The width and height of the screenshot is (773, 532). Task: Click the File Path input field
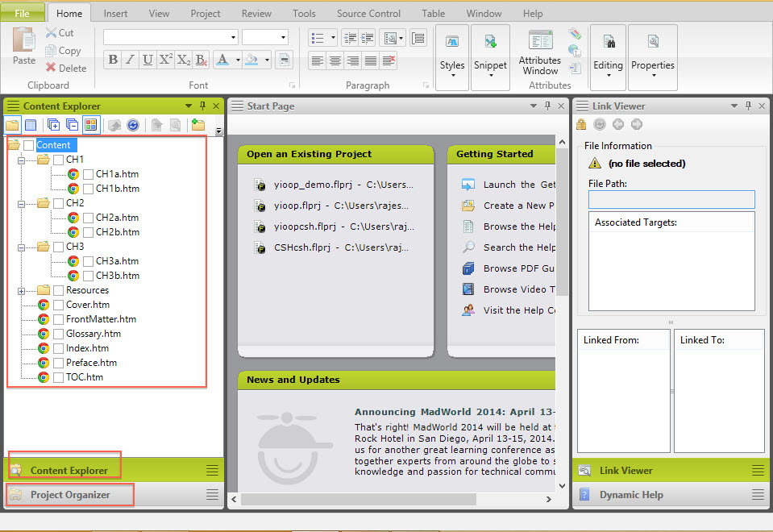tap(671, 199)
